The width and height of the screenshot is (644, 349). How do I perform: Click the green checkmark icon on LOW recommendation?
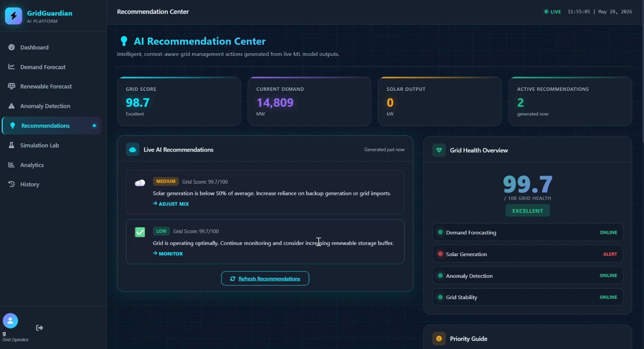[140, 232]
